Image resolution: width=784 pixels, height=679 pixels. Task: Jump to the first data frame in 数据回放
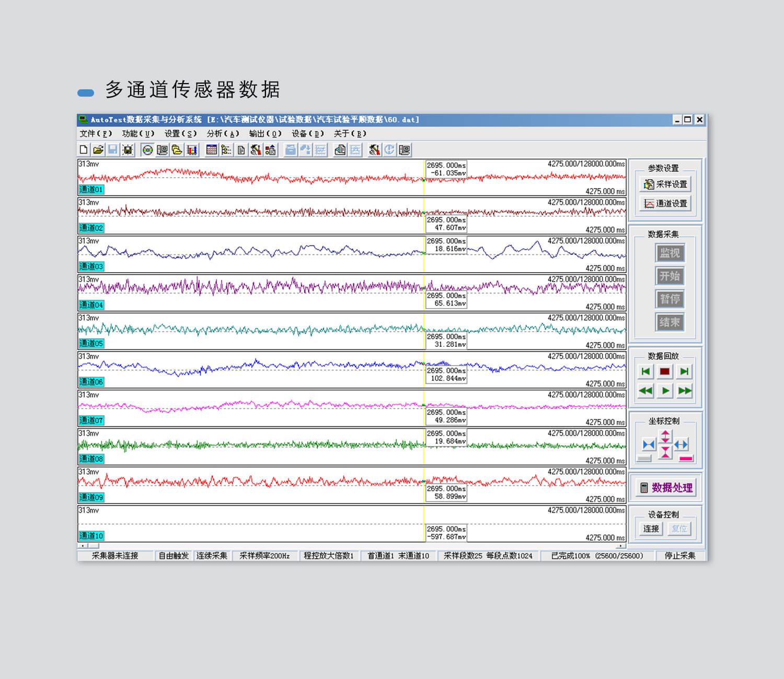(645, 371)
